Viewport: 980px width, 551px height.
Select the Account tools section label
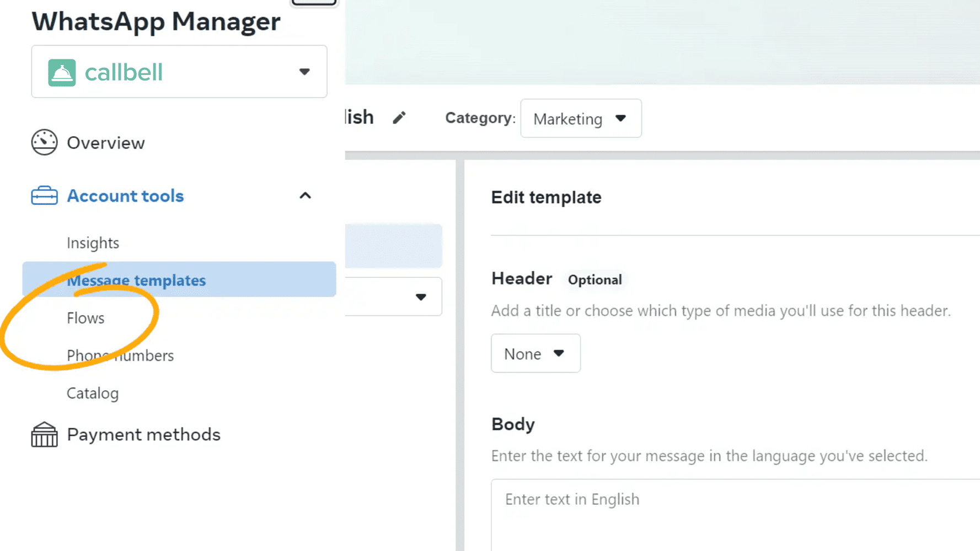point(125,196)
